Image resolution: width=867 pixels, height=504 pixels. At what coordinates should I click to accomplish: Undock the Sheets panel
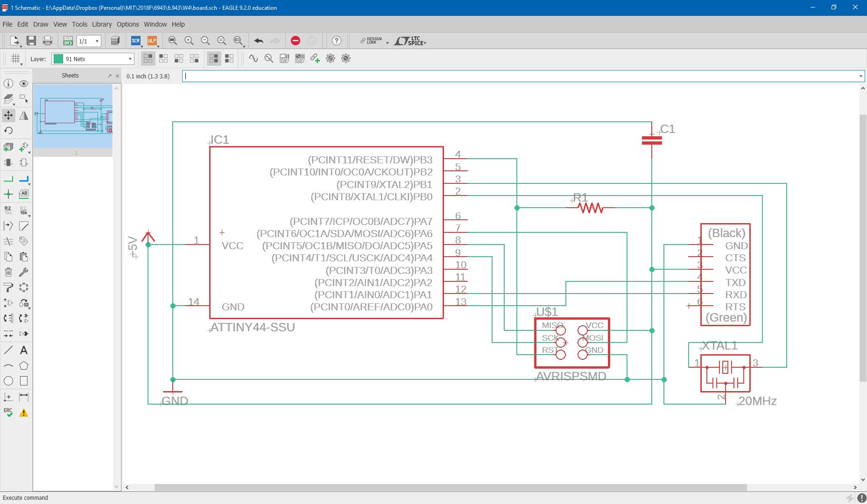(x=110, y=76)
